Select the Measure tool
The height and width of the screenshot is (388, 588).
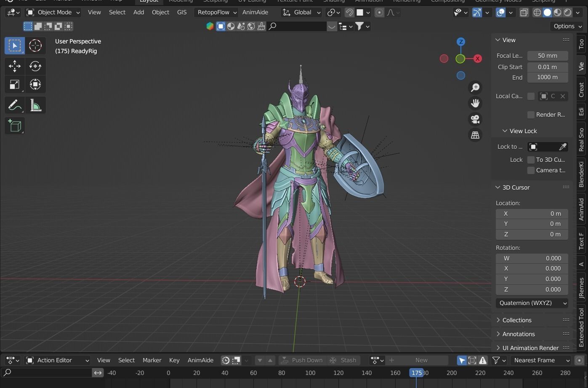point(35,105)
